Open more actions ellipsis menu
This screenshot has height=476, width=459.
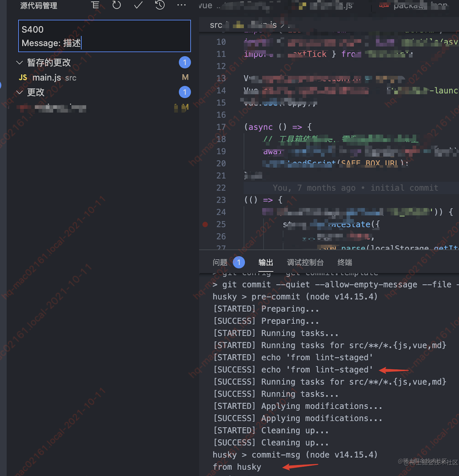click(182, 5)
